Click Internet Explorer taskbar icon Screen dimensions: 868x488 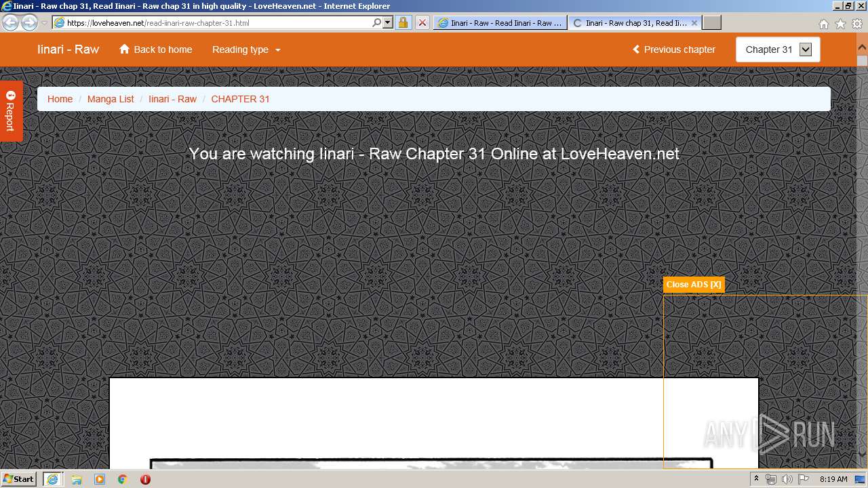(x=52, y=479)
